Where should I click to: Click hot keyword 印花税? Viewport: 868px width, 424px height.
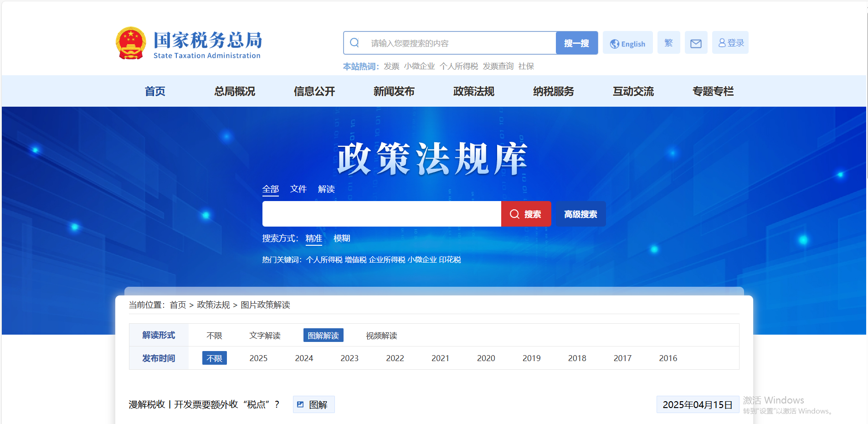click(x=450, y=260)
